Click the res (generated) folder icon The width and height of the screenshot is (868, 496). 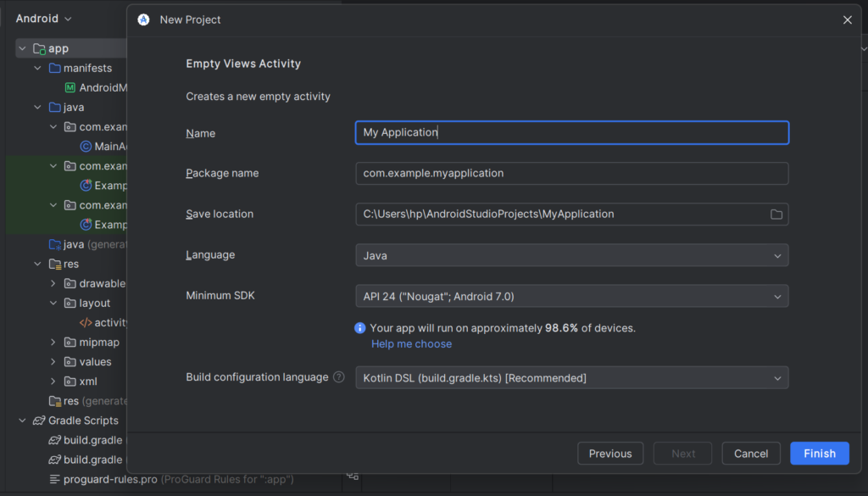[x=54, y=401]
